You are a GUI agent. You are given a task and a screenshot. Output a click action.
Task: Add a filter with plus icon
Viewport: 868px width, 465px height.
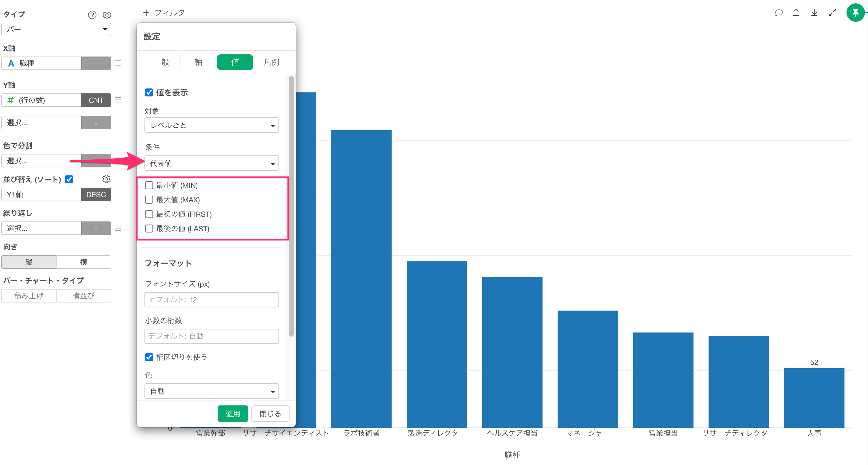[146, 13]
